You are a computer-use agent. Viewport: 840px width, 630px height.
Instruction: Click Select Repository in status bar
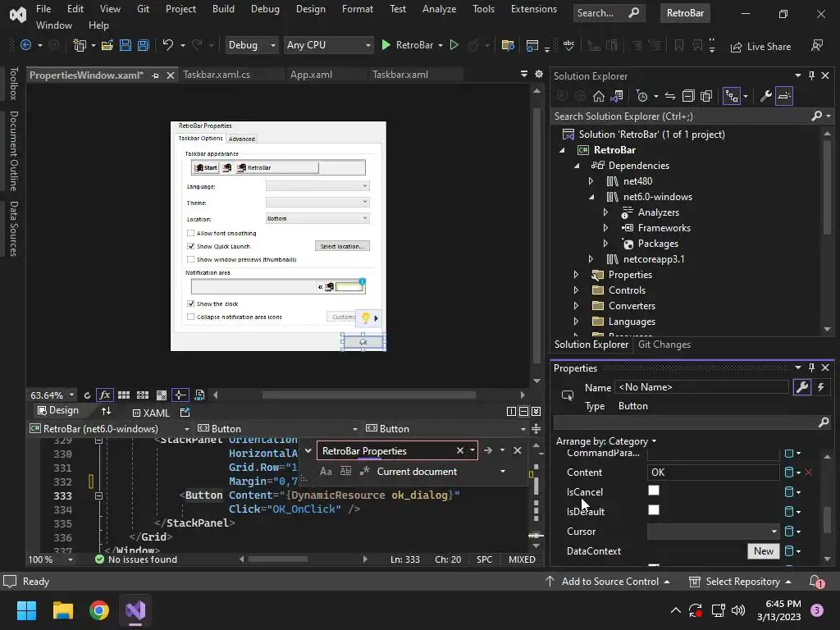tap(740, 582)
